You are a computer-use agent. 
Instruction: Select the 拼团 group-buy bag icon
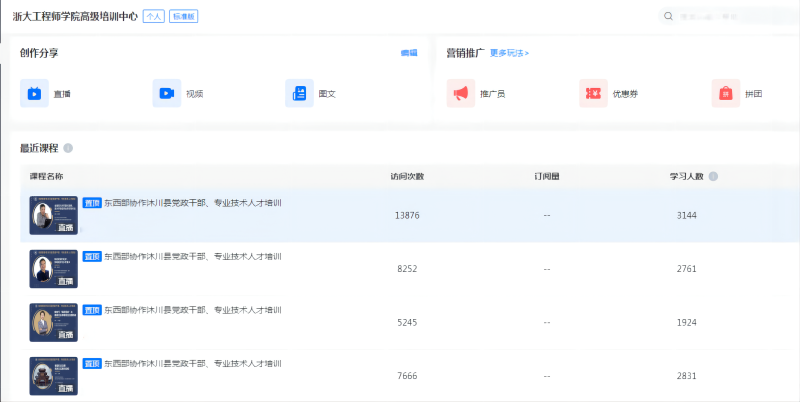click(x=725, y=93)
